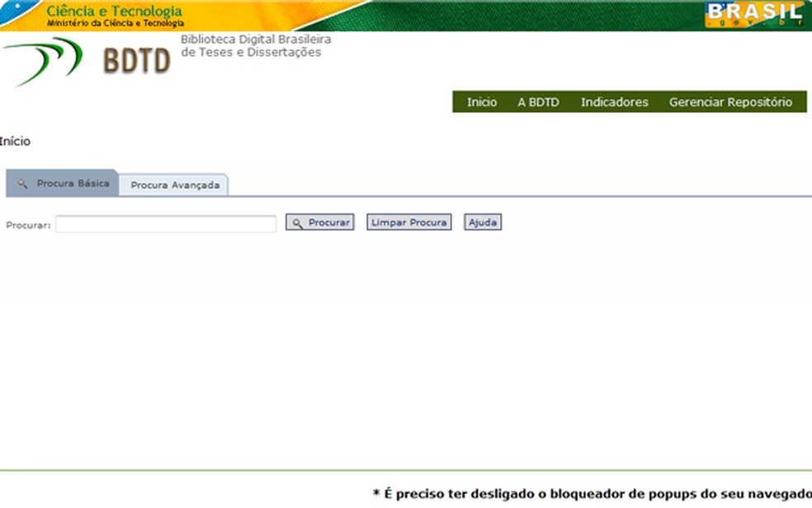Click the magnifier icon inside Procurar button
Screen dimensions: 812x508
click(297, 222)
